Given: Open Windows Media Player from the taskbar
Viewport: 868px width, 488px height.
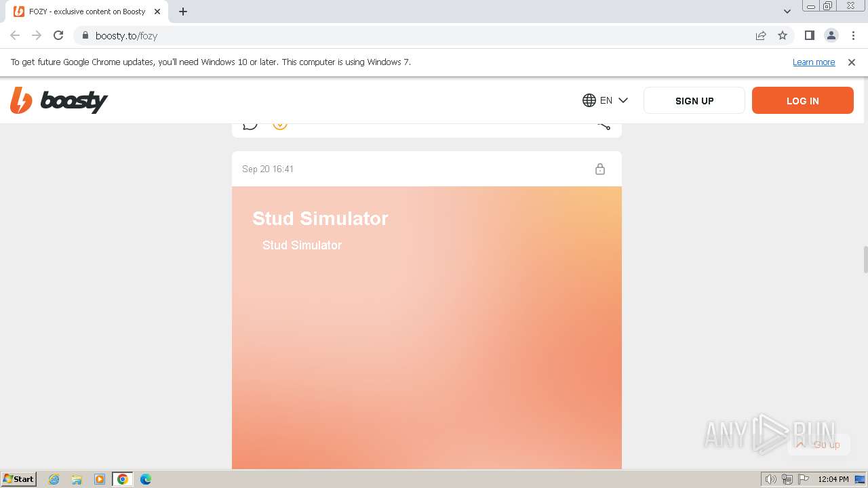Looking at the screenshot, I should pos(100,479).
